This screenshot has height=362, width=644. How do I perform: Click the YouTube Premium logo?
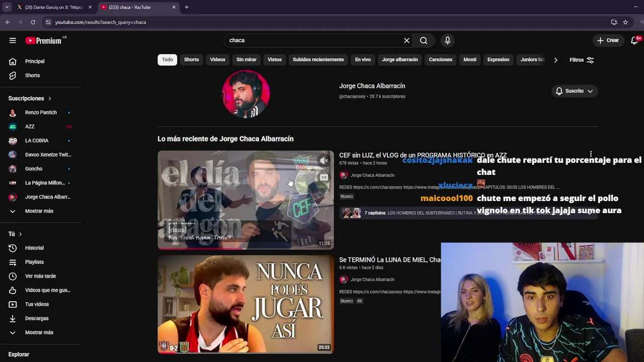43,41
